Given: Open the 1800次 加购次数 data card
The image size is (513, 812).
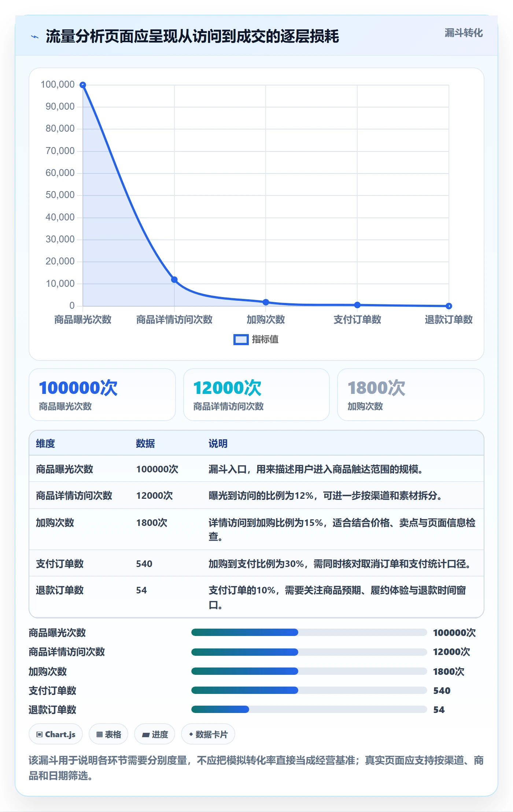Looking at the screenshot, I should tap(411, 395).
